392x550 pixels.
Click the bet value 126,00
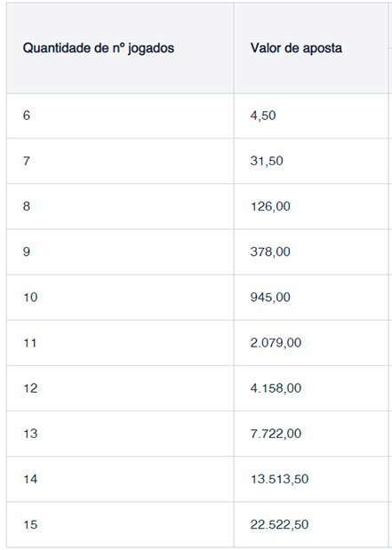pos(270,206)
